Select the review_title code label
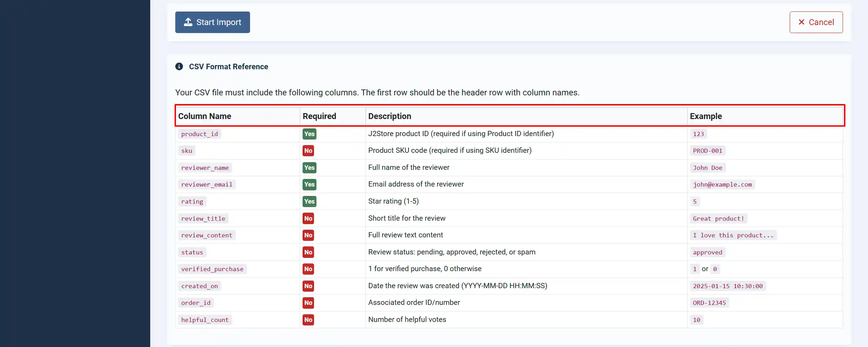868x347 pixels. tap(203, 219)
